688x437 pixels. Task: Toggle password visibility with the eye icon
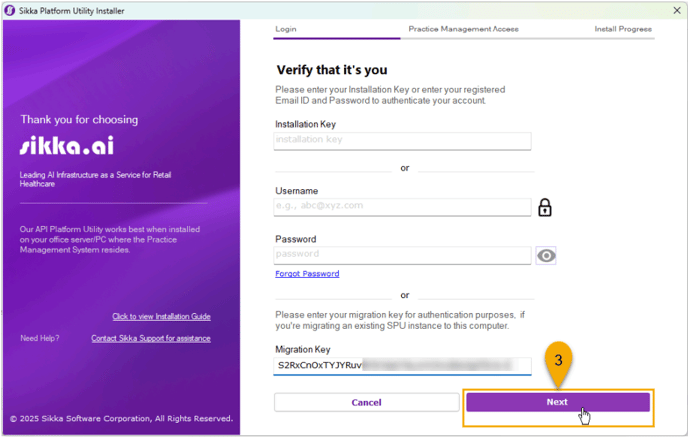click(546, 256)
